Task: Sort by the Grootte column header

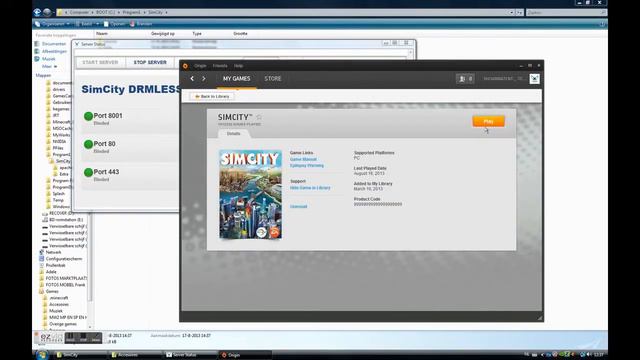Action: point(240,33)
